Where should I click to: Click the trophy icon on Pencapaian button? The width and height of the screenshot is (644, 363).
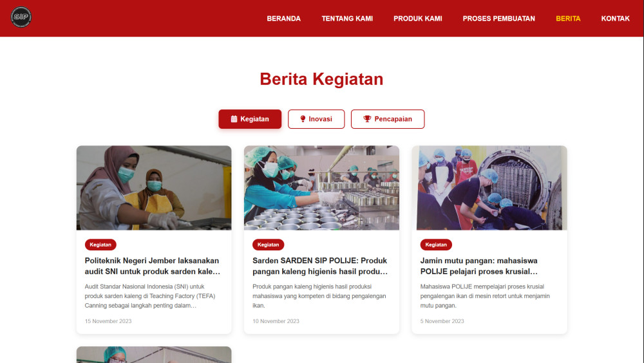pyautogui.click(x=367, y=119)
